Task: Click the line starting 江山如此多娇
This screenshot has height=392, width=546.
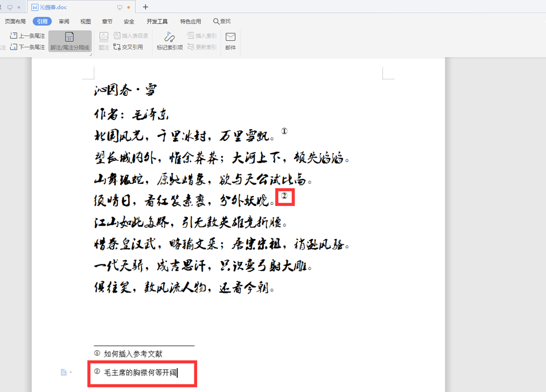Action: 191,222
